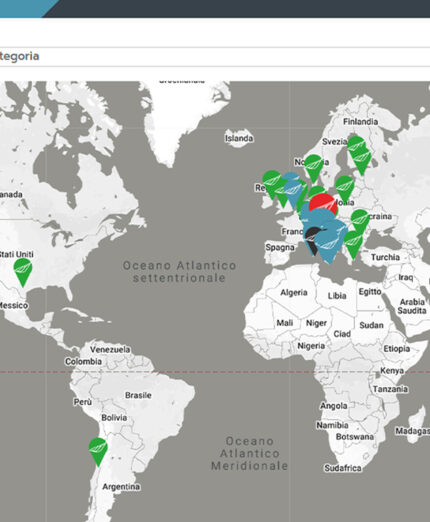Click the Islanda label on the map
The image size is (430, 522).
(239, 138)
